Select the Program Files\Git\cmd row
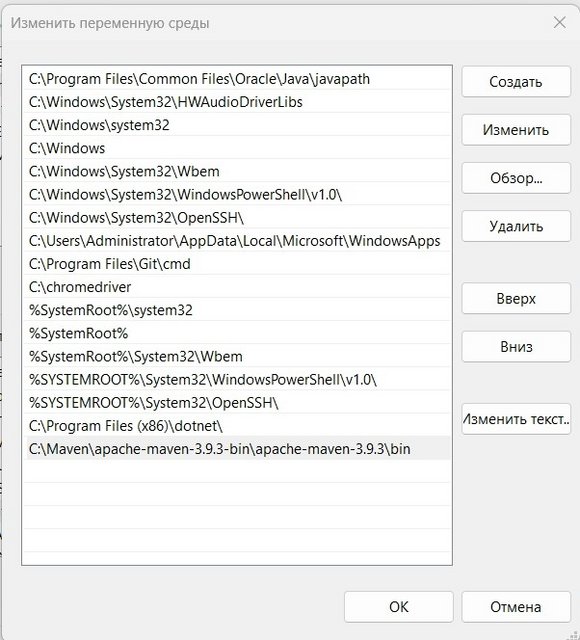The width and height of the screenshot is (580, 640). coord(237,264)
